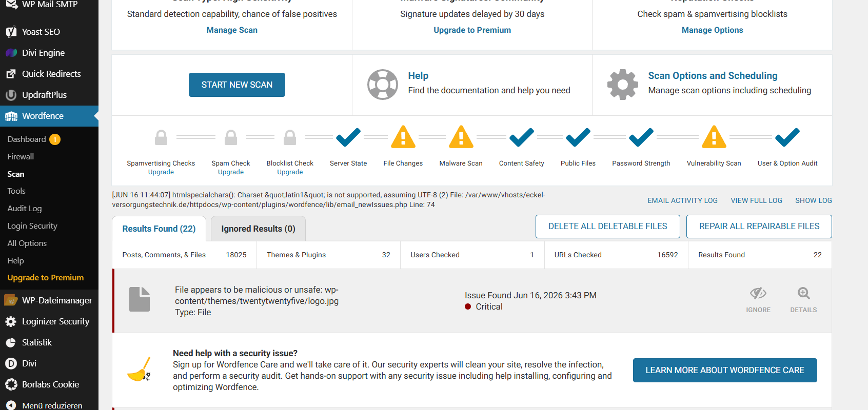Open Wordfence Dashboard submenu item
The image size is (868, 410).
pyautogui.click(x=27, y=139)
